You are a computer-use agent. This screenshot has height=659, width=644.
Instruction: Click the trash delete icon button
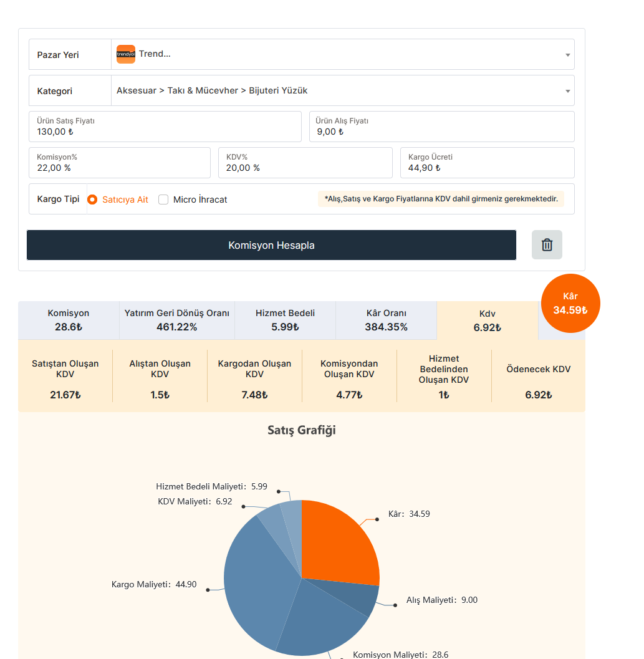547,244
